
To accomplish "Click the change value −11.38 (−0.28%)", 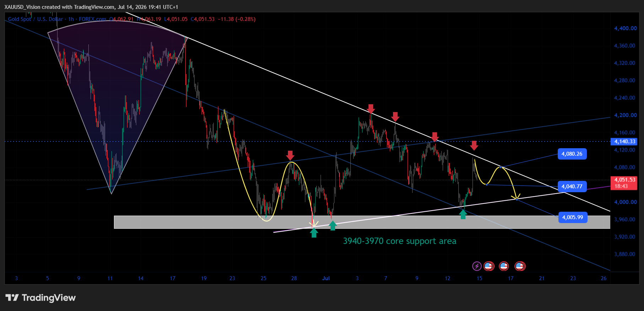I will coord(236,19).
